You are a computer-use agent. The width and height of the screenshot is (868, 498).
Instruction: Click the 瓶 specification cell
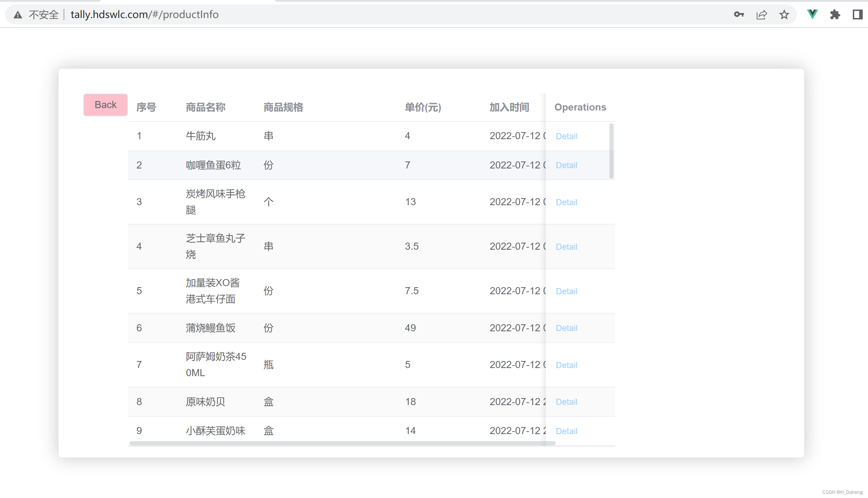click(268, 365)
